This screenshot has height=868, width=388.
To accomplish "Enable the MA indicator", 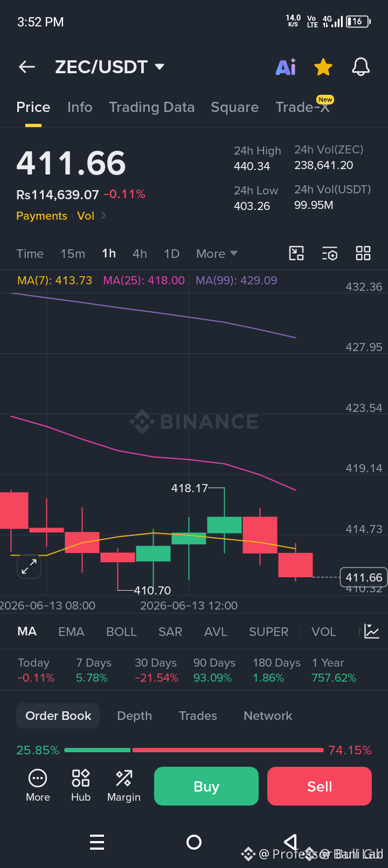I will click(27, 632).
